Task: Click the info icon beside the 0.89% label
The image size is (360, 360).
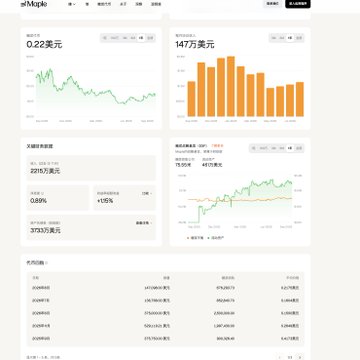Action: (43, 193)
